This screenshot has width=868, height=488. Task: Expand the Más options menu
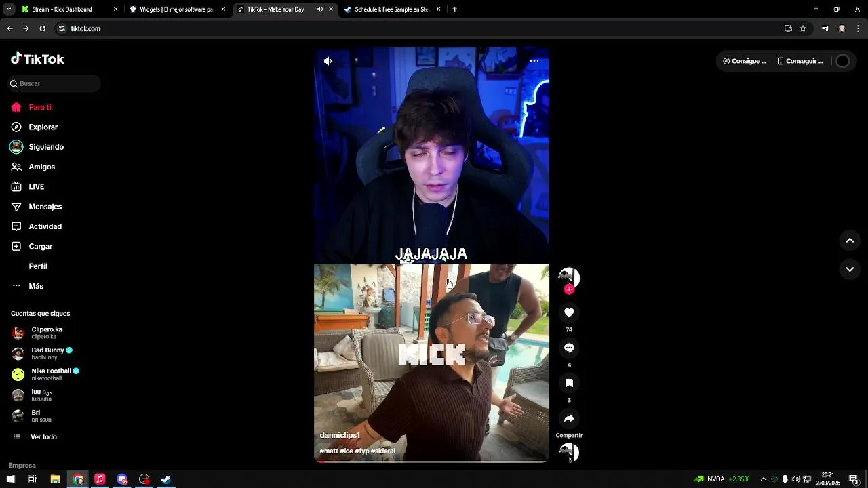27,286
